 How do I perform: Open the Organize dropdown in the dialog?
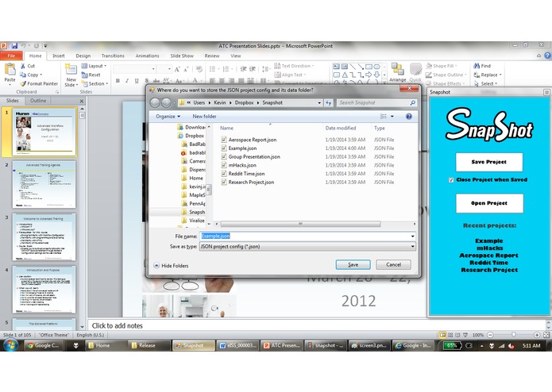168,117
